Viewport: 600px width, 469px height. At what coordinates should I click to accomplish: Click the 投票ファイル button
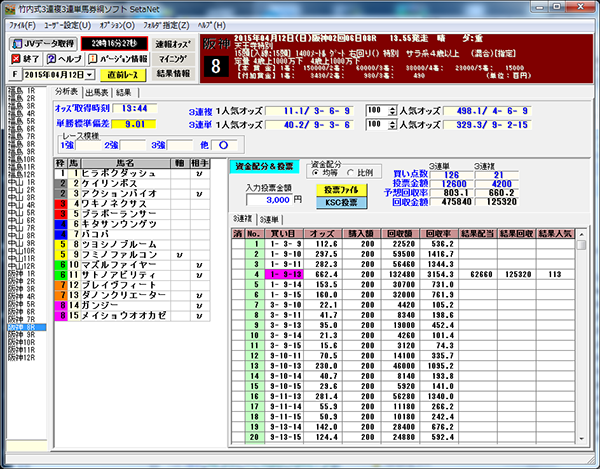(341, 190)
